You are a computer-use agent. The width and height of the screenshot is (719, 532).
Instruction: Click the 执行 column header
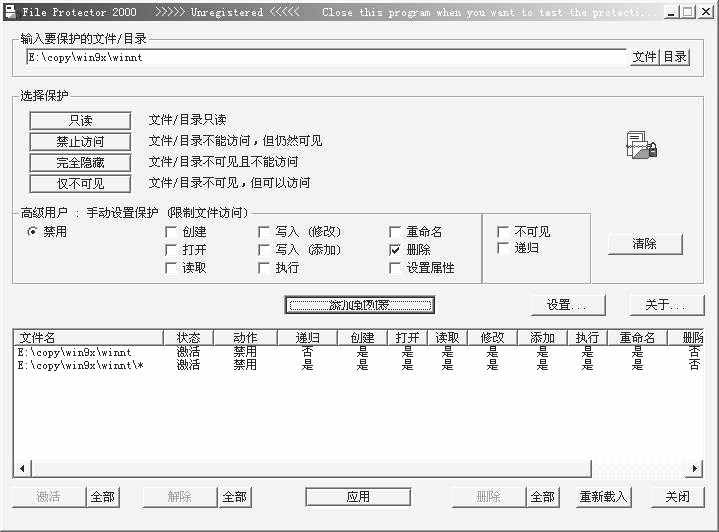click(587, 338)
